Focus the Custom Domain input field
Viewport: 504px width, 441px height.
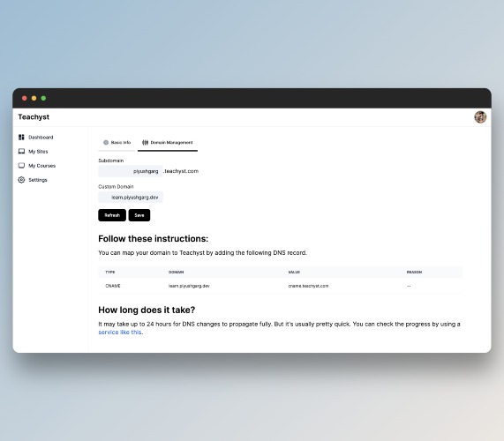pyautogui.click(x=131, y=198)
